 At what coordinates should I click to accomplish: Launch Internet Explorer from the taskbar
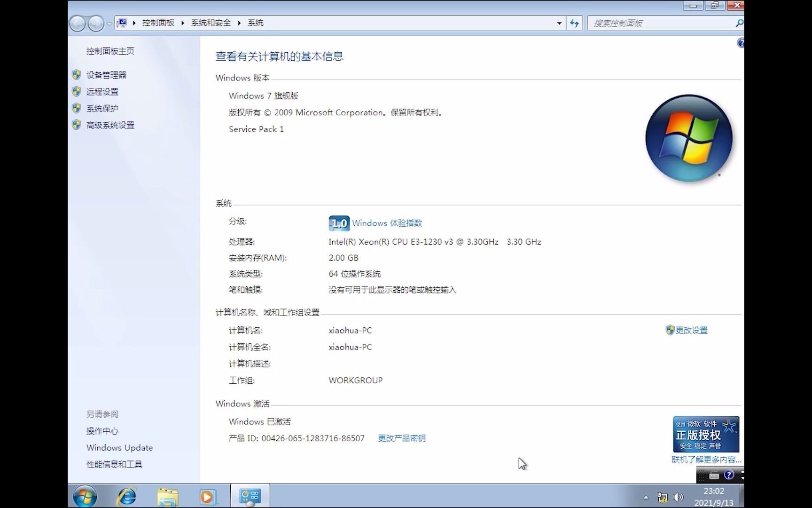[127, 496]
